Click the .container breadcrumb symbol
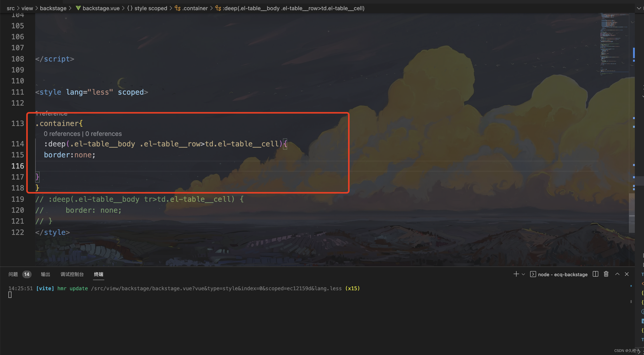 pyautogui.click(x=195, y=8)
